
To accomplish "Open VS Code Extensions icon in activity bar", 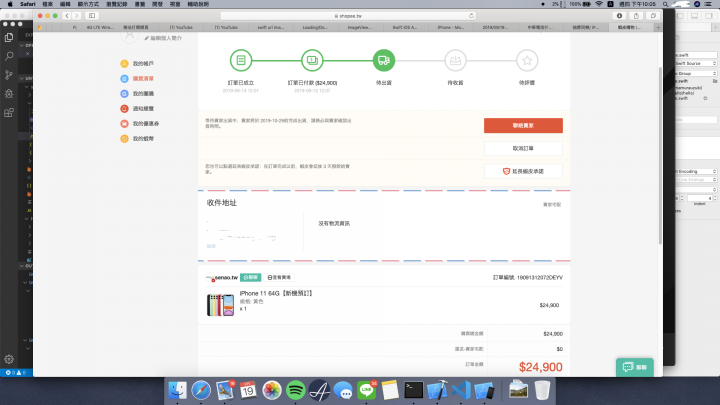I will [9, 112].
